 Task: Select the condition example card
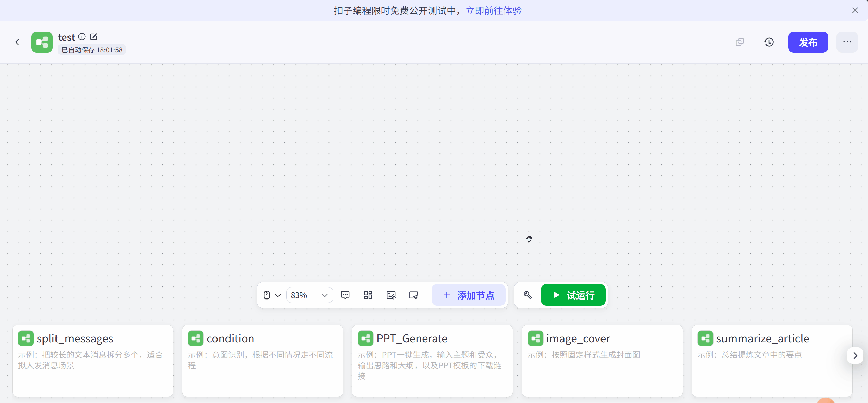262,361
